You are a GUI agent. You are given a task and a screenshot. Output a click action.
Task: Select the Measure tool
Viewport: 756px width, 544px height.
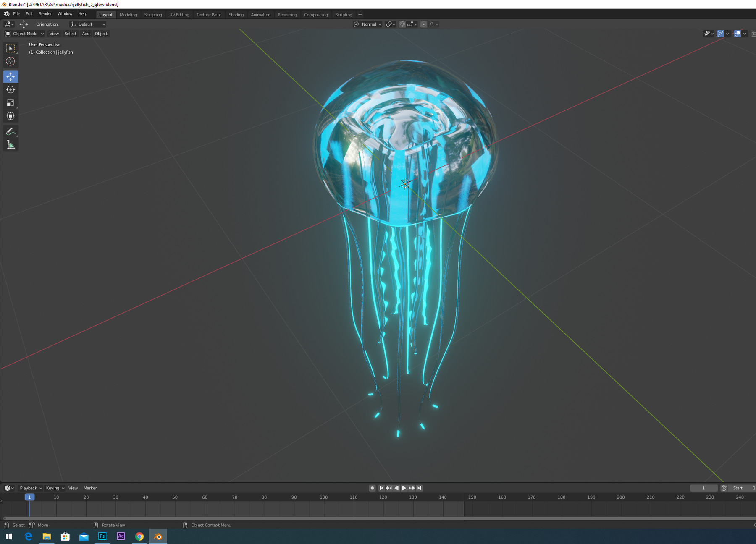[x=11, y=145]
